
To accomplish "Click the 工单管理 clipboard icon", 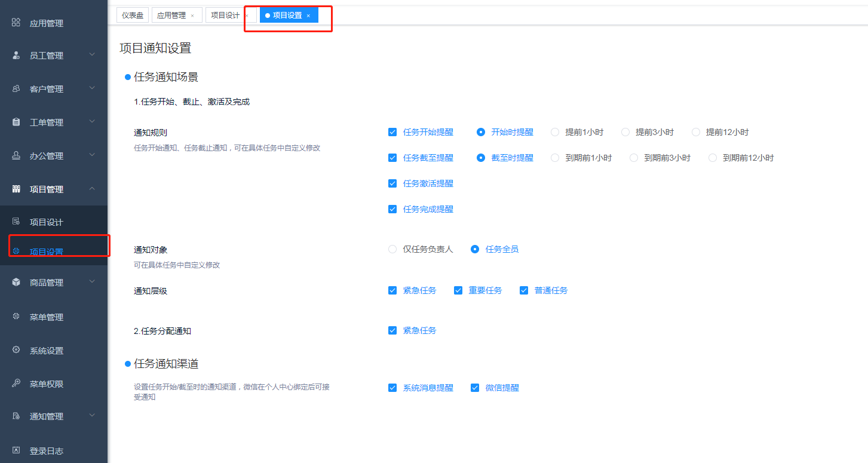I will coord(16,122).
